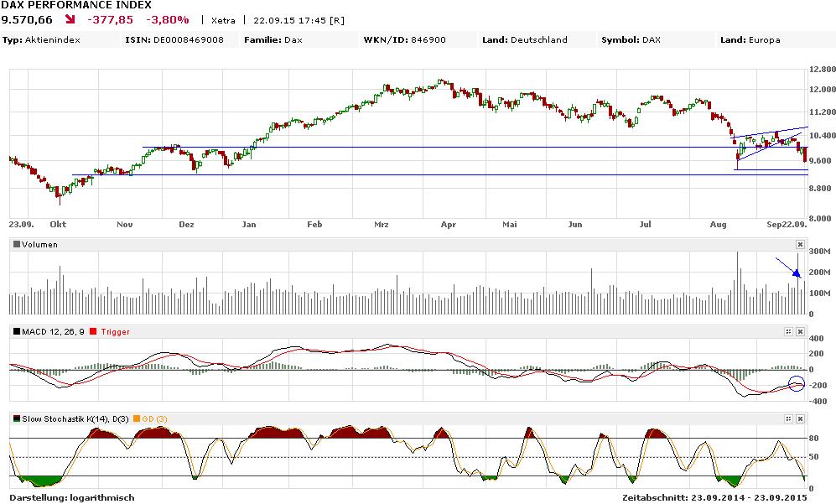The height and width of the screenshot is (504, 836).
Task: Click the Typ: Aktienindex field
Action: [41, 40]
